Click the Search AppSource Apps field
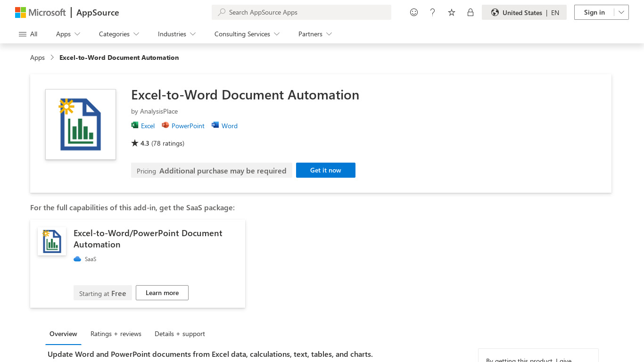Screen dimensions: 644x362 point(301,12)
